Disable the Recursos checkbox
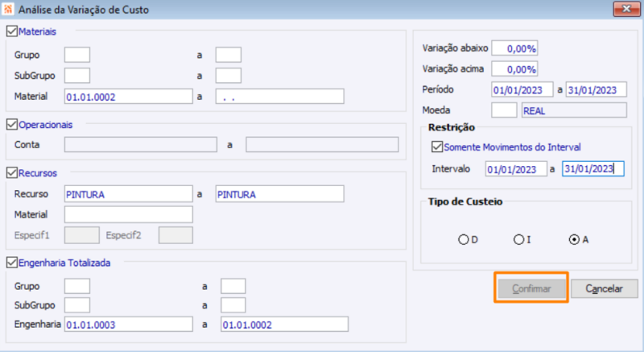Viewport: 644px width, 352px height. (12, 173)
